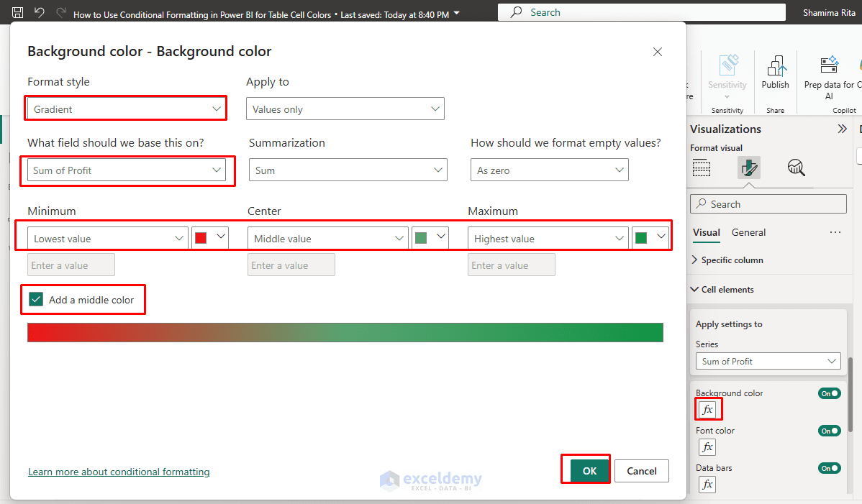The height and width of the screenshot is (504, 862).
Task: Click the Undo arrow icon
Action: pyautogui.click(x=39, y=12)
